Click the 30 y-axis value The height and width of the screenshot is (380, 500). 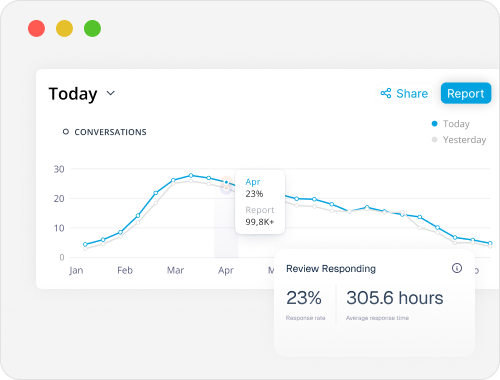59,169
